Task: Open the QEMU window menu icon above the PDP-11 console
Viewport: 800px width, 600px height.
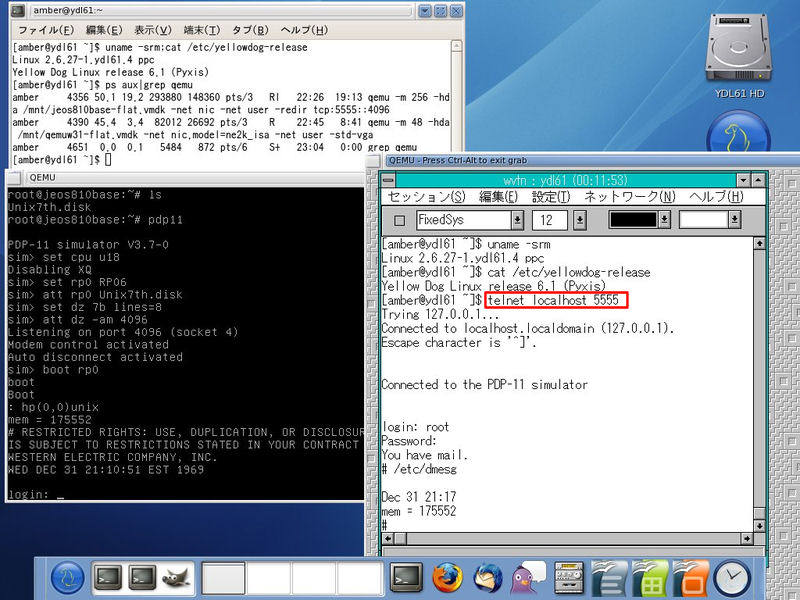Action: (x=13, y=178)
